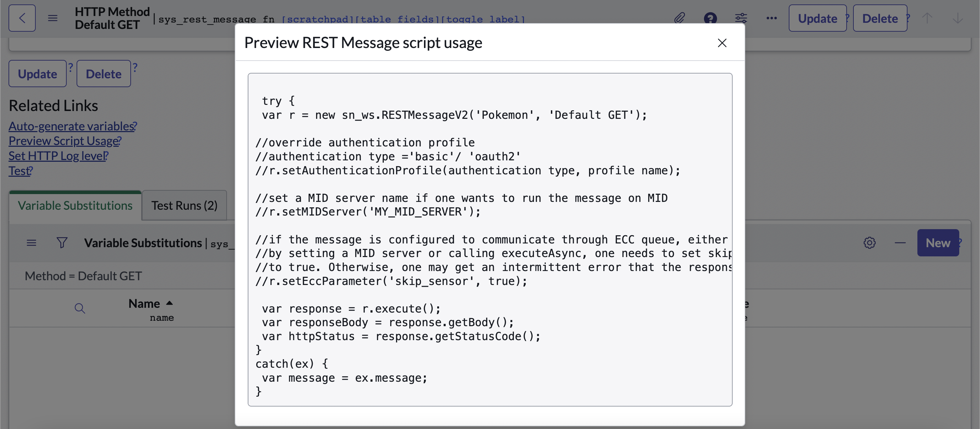Open the Variable Substitutions list menu icon
980x429 pixels.
click(x=32, y=242)
